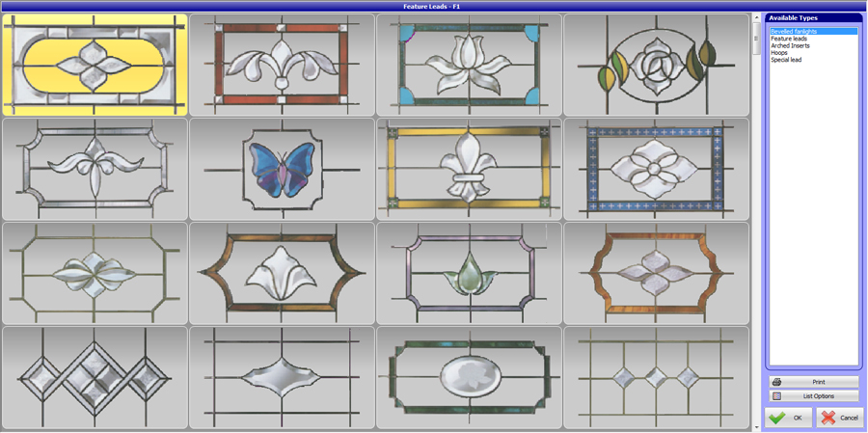
Task: Click the Print button
Action: tap(813, 382)
